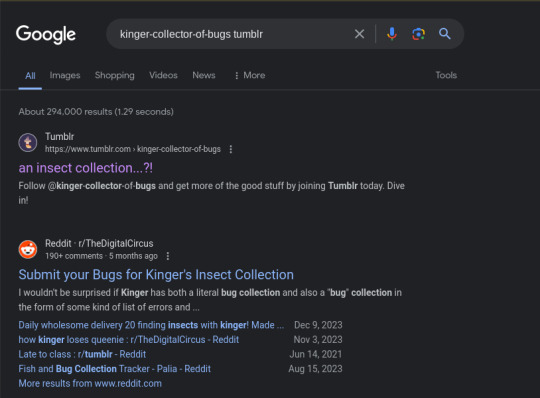The height and width of the screenshot is (398, 540).
Task: Click the 'I wouldn't be surprised if Kinger' snippet
Action: [x=210, y=300]
